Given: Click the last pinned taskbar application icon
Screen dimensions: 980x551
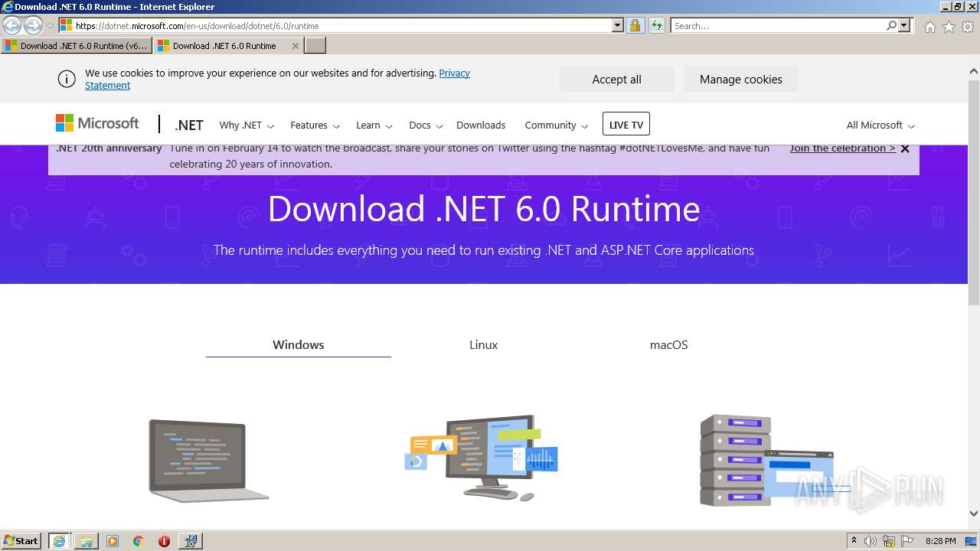Looking at the screenshot, I should [x=191, y=540].
